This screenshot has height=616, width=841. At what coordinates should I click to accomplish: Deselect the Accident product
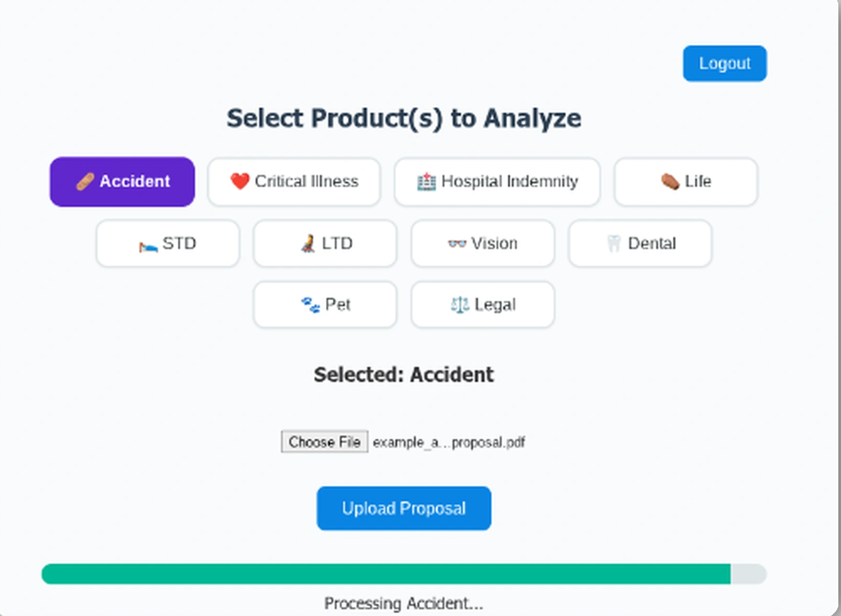tap(122, 181)
